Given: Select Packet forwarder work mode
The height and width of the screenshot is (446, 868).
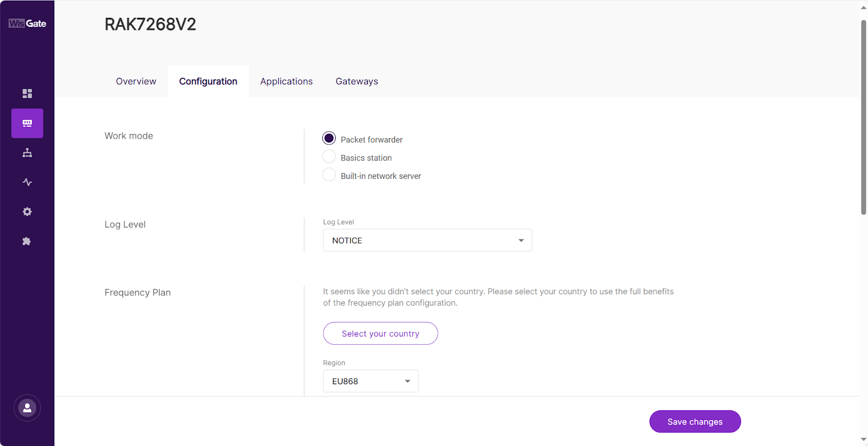Looking at the screenshot, I should click(x=329, y=139).
